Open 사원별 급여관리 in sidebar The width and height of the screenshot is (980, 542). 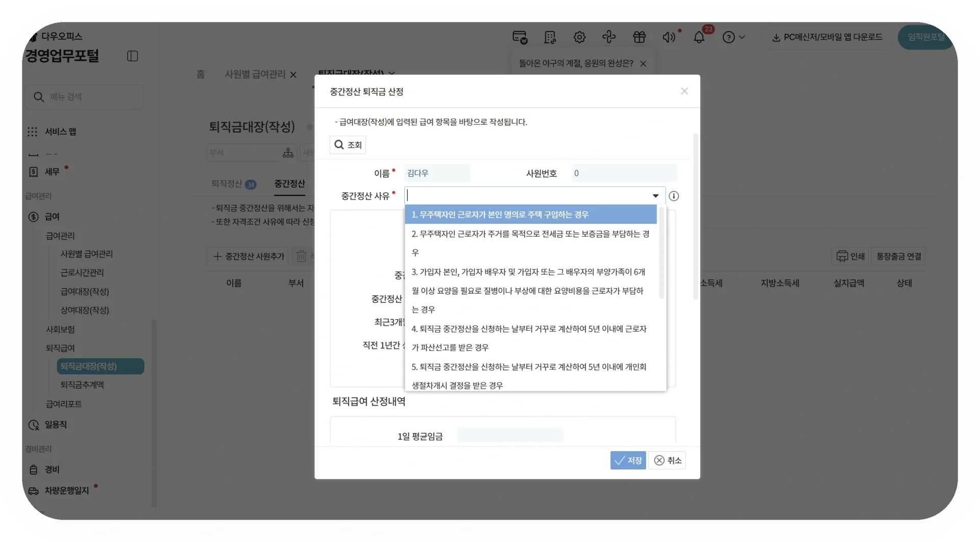click(87, 254)
